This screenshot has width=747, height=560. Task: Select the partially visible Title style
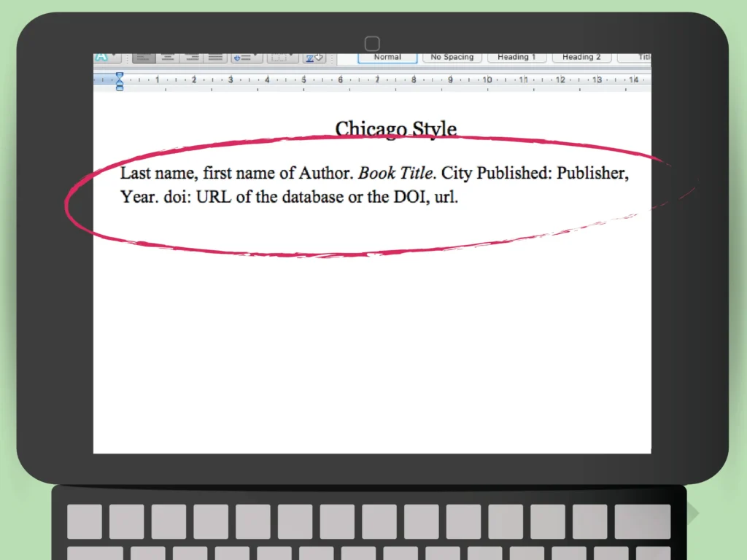tap(638, 57)
